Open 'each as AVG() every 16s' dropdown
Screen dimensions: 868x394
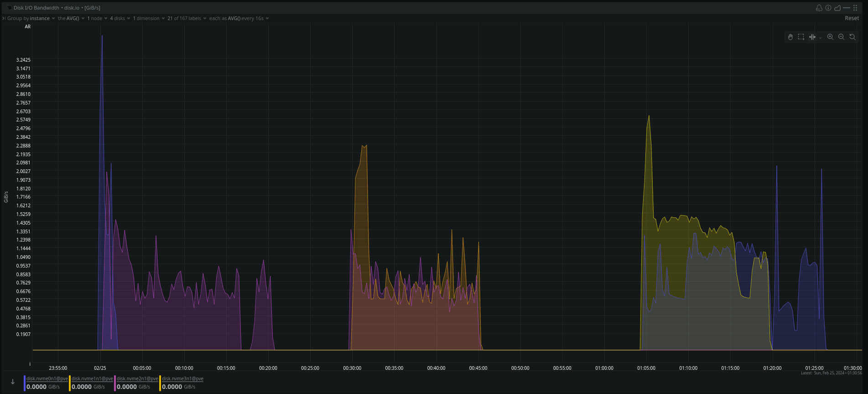pyautogui.click(x=239, y=18)
